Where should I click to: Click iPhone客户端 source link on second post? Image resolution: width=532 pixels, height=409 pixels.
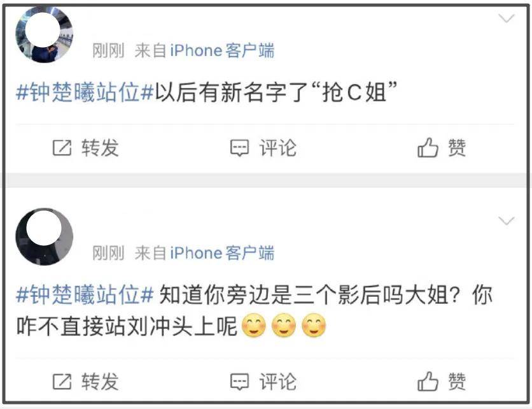(222, 253)
